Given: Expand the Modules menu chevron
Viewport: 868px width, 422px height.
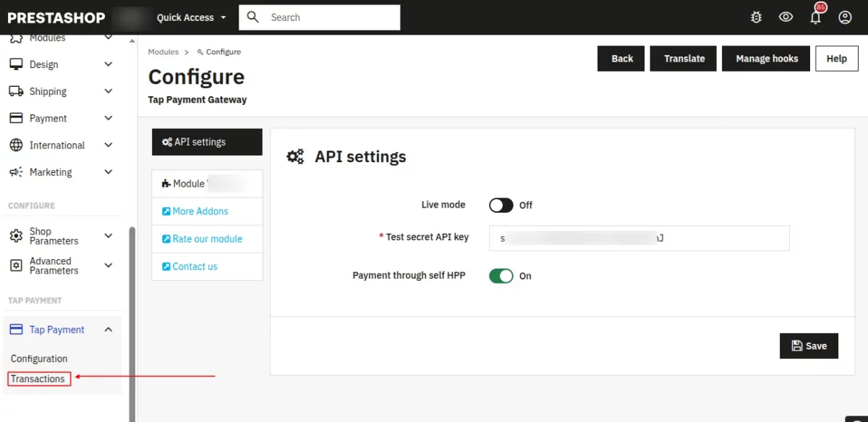Looking at the screenshot, I should click(x=109, y=38).
